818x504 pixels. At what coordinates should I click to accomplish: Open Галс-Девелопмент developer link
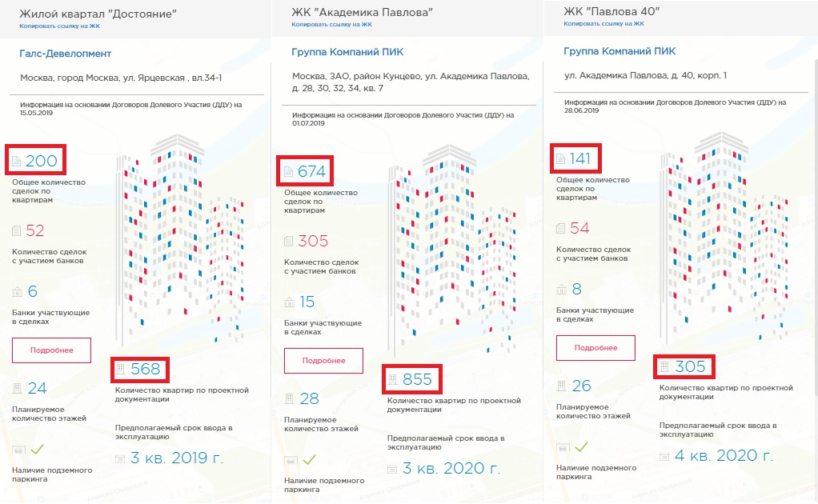click(x=65, y=54)
